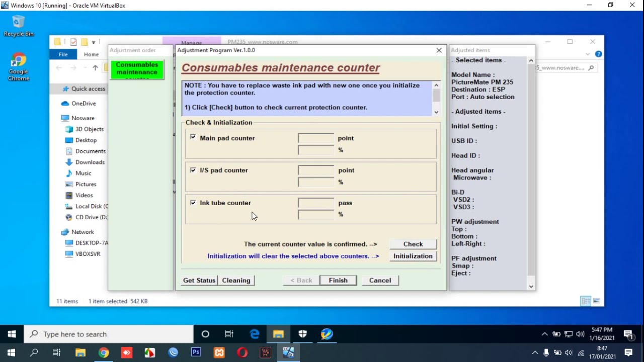Click the Main pad counter point field
Screen dimensions: 644x362
point(316,138)
